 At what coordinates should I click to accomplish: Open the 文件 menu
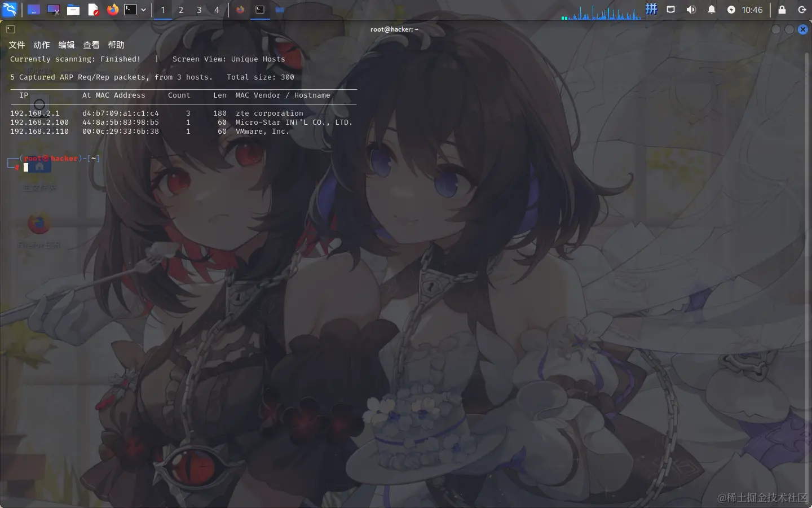pos(17,45)
